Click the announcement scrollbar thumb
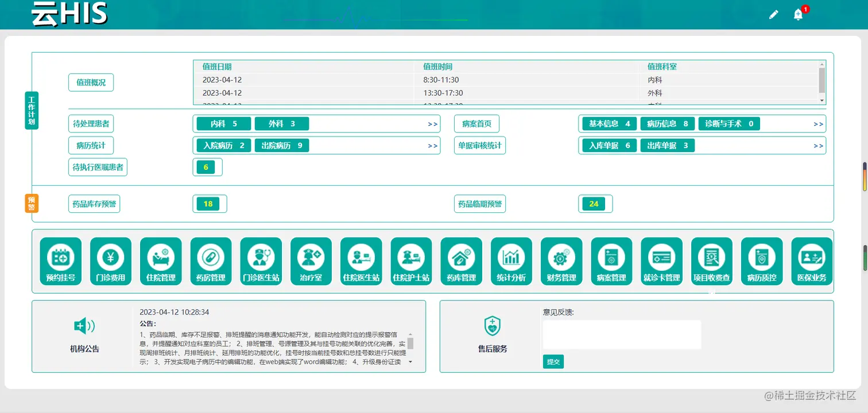Image resolution: width=868 pixels, height=413 pixels. (x=410, y=344)
